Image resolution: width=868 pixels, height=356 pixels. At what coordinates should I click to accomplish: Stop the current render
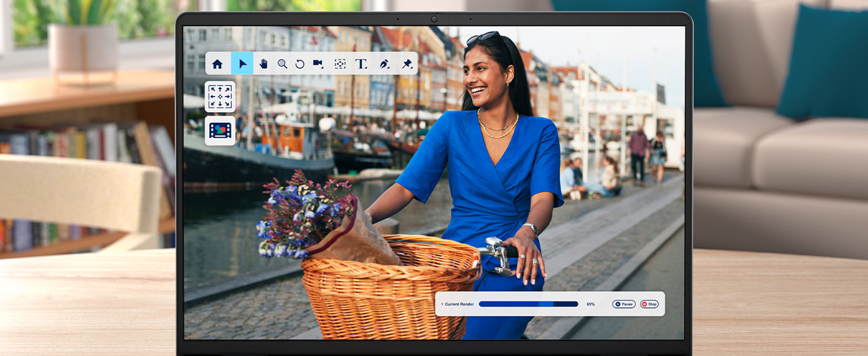649,304
